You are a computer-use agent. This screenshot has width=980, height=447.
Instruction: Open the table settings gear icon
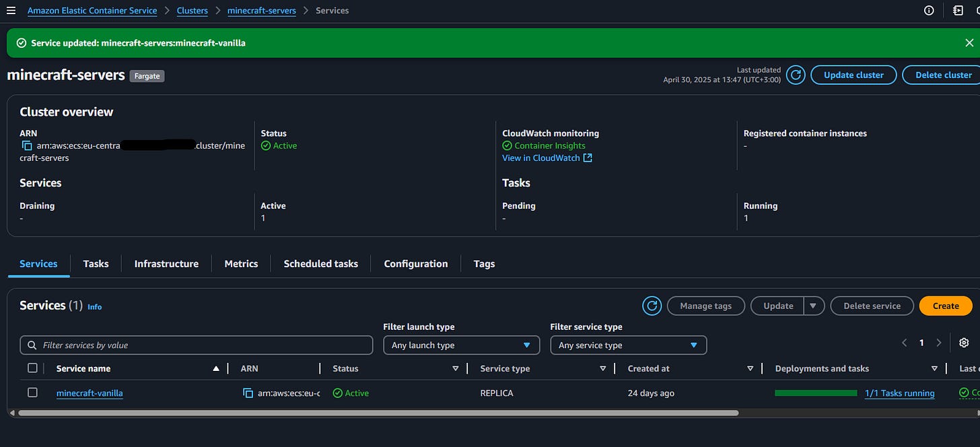click(x=964, y=343)
